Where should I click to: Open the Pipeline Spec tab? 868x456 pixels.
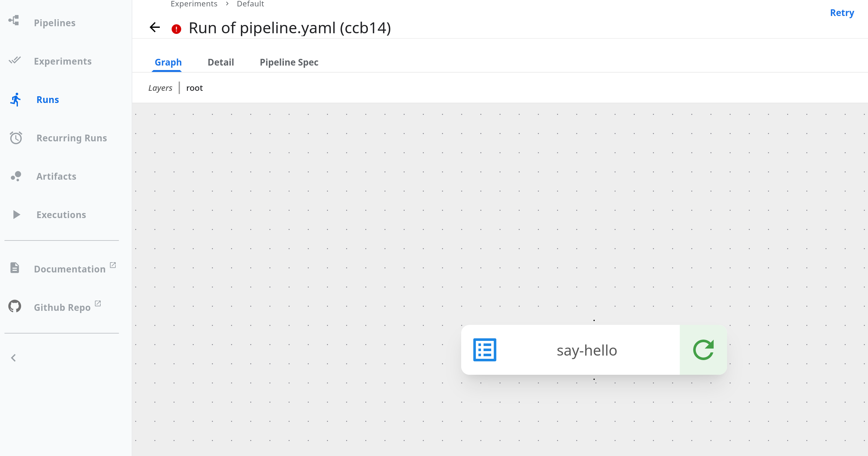coord(289,62)
